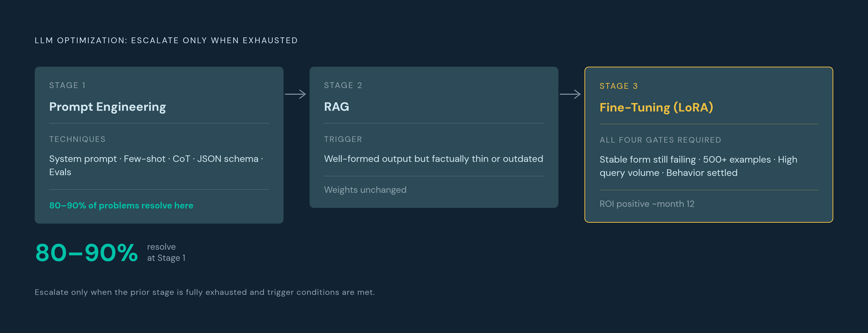Select the 'RAG' heading

coord(337,107)
